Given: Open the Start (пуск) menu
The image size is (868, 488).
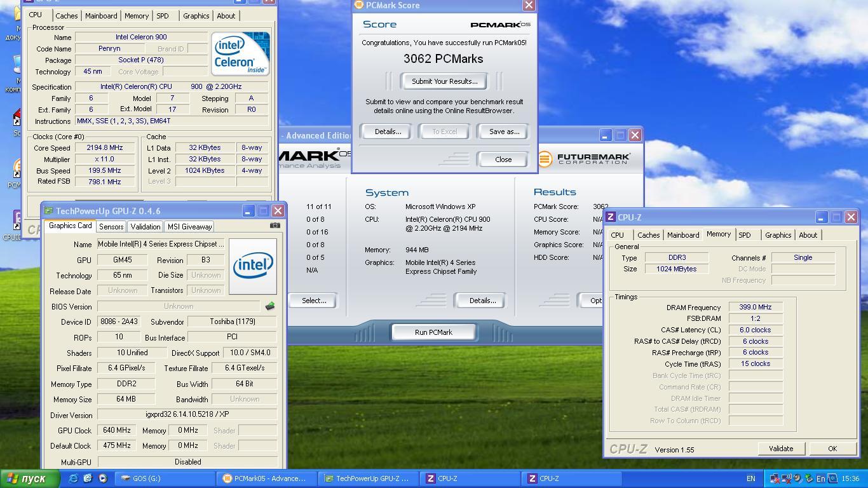Looking at the screenshot, I should pyautogui.click(x=30, y=478).
